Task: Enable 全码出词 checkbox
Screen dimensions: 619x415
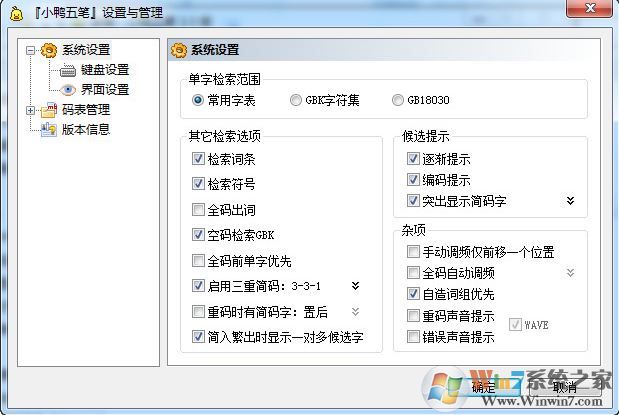Action: click(198, 209)
